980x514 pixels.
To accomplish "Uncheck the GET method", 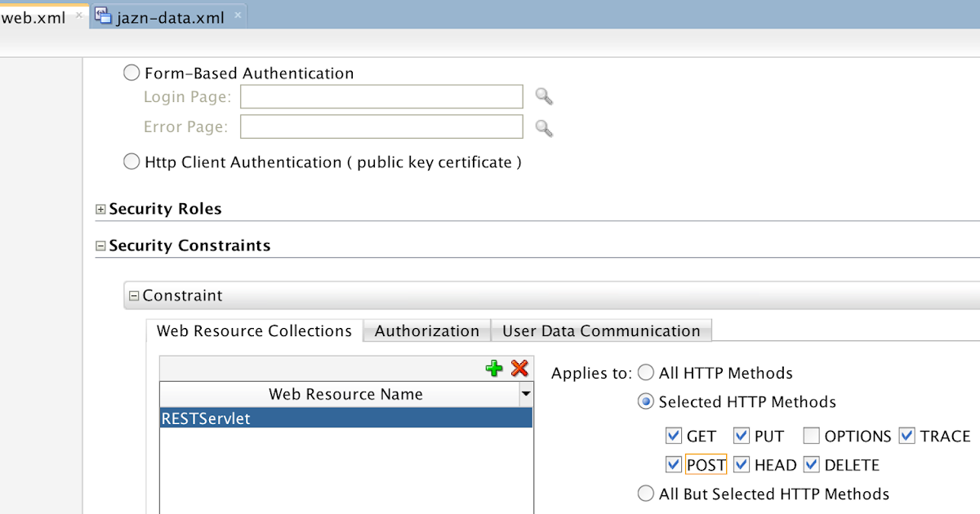I will pyautogui.click(x=674, y=436).
